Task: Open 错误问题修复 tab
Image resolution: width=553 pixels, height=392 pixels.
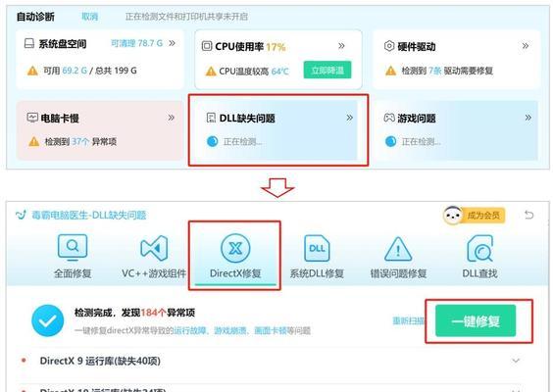Action: (x=398, y=257)
